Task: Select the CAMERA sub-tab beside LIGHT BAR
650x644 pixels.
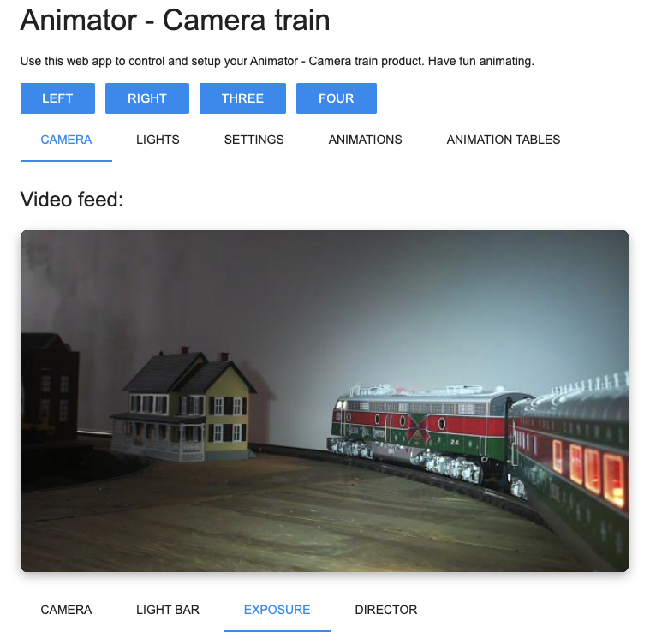Action: [66, 610]
